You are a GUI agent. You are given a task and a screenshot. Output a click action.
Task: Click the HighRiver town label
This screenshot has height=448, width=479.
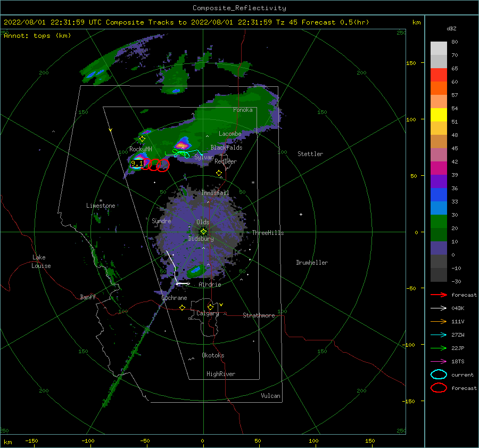pyautogui.click(x=221, y=374)
